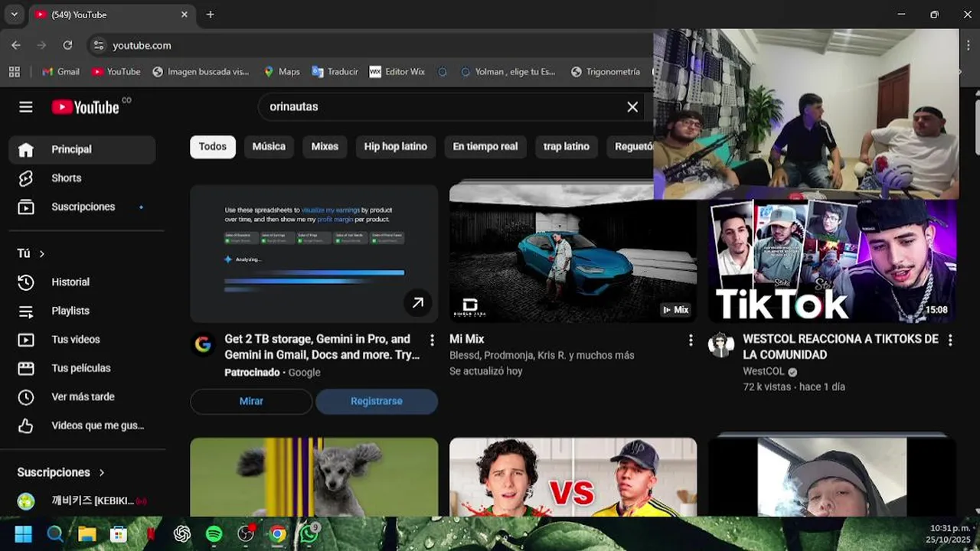Open Historial from the sidebar
Image resolution: width=980 pixels, height=551 pixels.
[x=82, y=282]
